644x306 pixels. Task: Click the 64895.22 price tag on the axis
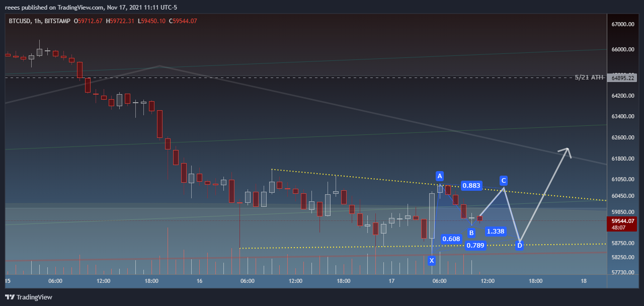pyautogui.click(x=623, y=78)
